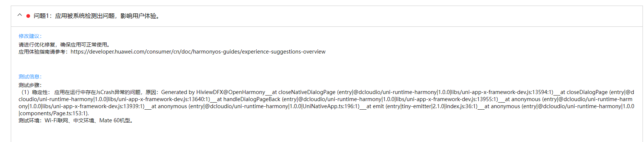Select the UniNativeApp.ts:196:1 stack trace line
Screen dimensions: 644x142
tap(326, 106)
